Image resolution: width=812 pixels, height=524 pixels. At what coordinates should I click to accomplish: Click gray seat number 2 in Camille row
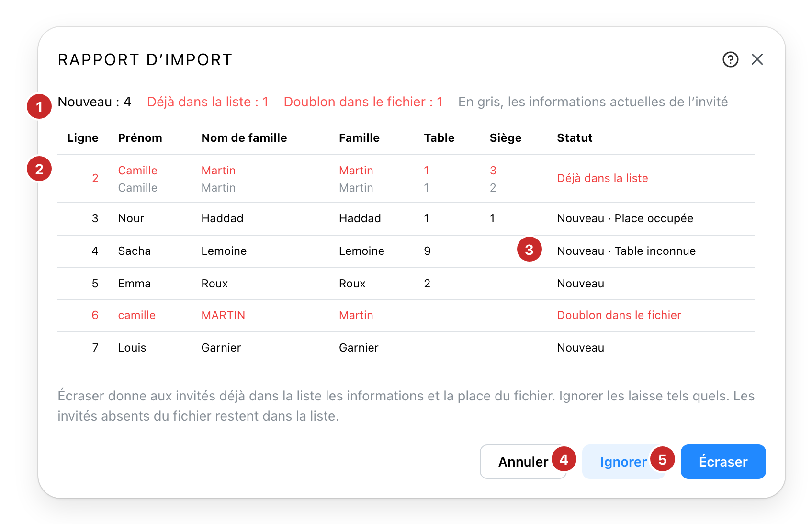point(493,188)
